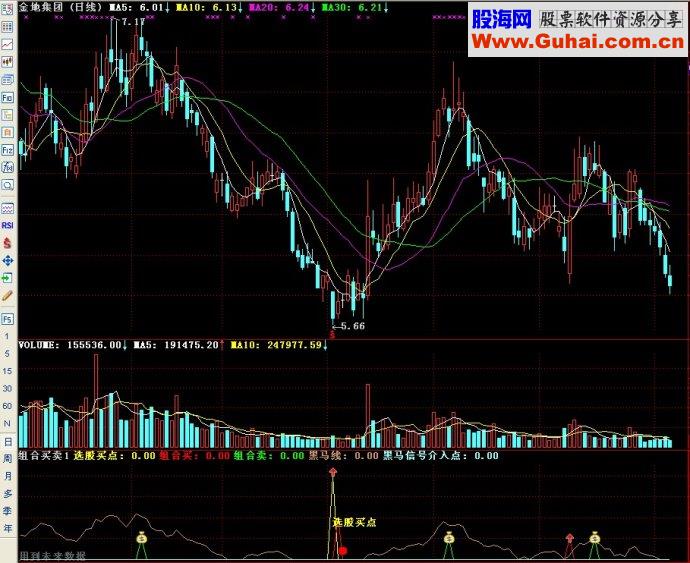Select the 1-minute period

tap(7, 336)
